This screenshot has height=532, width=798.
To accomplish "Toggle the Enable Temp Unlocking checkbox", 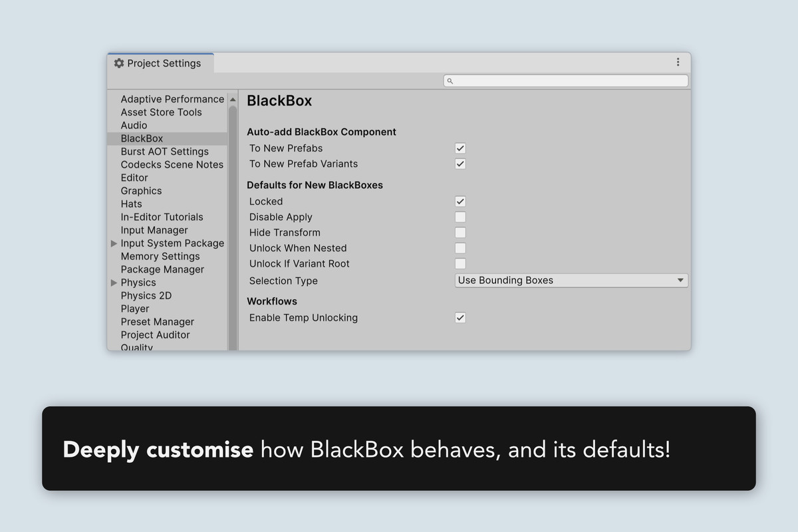I will 460,318.
